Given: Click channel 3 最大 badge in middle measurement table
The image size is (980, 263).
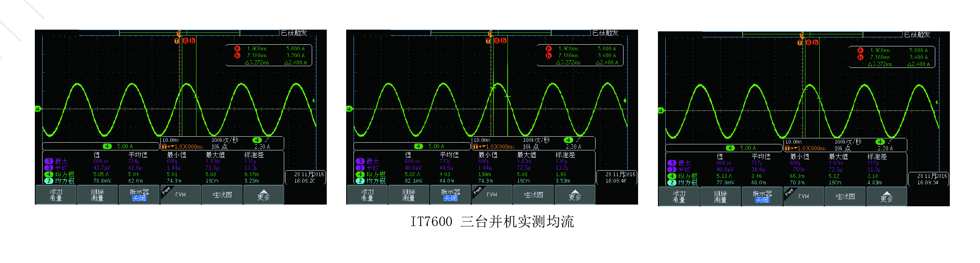Looking at the screenshot, I should coord(360,161).
